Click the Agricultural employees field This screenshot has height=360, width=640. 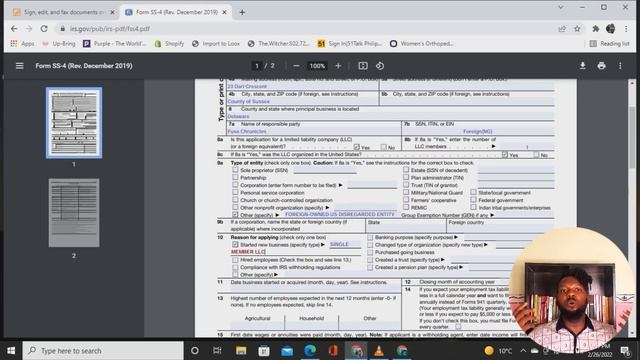tap(257, 325)
